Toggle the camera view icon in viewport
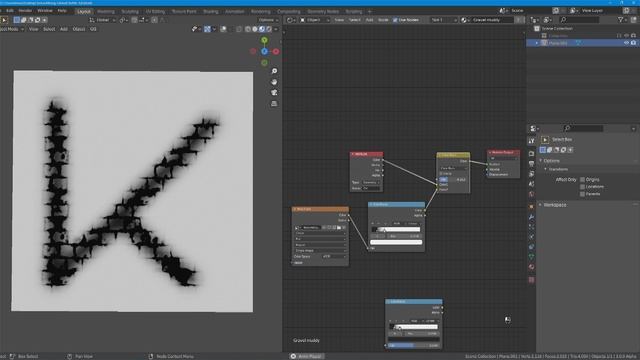The height and width of the screenshot is (360, 640). pyautogui.click(x=274, y=93)
